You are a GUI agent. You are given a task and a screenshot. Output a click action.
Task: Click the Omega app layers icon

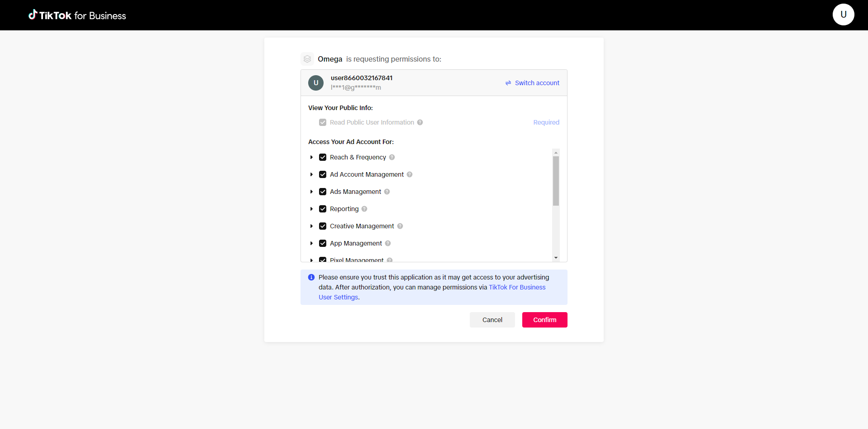[x=307, y=59]
